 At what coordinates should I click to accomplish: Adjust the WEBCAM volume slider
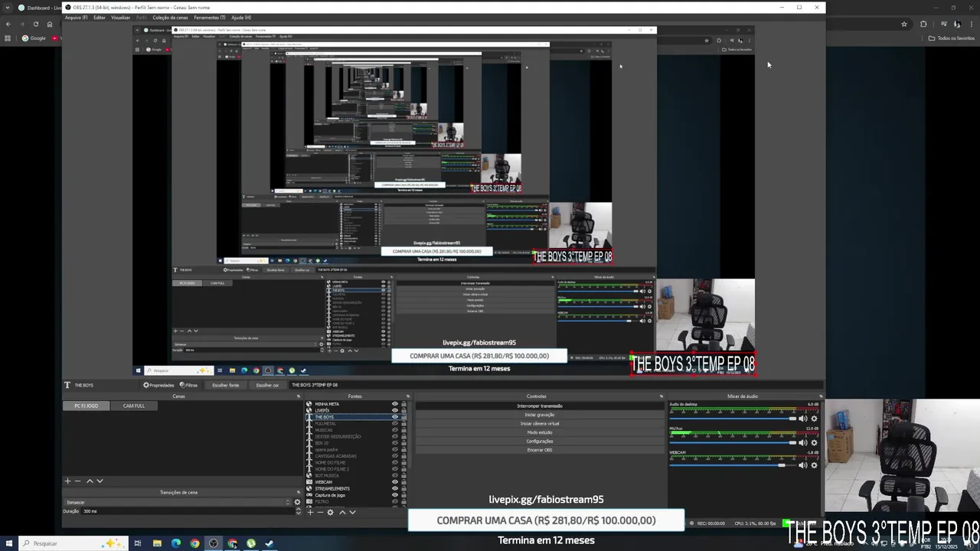point(733,465)
